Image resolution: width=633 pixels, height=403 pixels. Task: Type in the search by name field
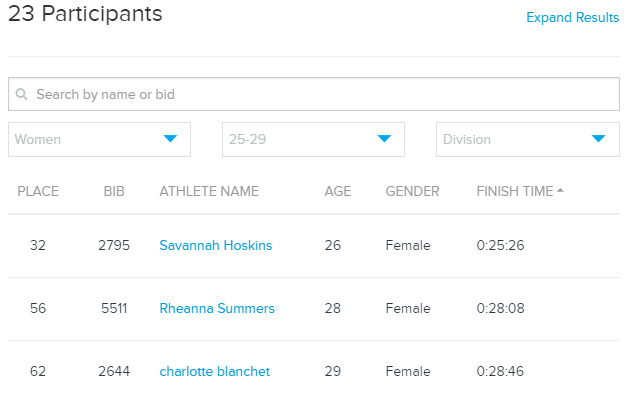[x=320, y=95]
